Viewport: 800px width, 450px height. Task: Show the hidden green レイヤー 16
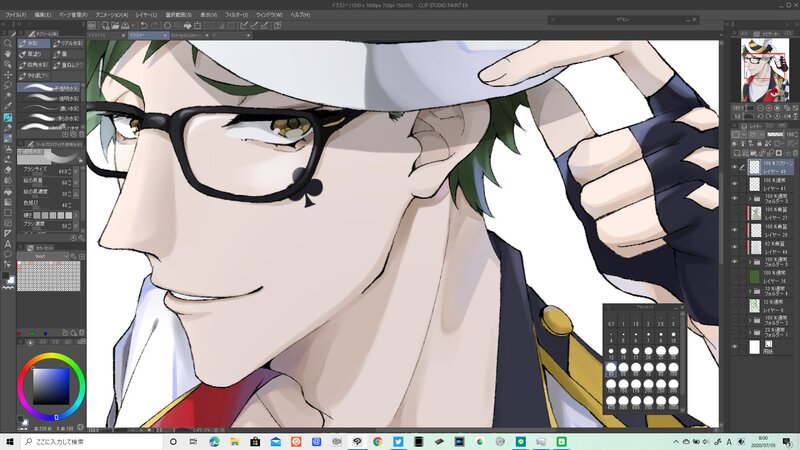pyautogui.click(x=735, y=277)
